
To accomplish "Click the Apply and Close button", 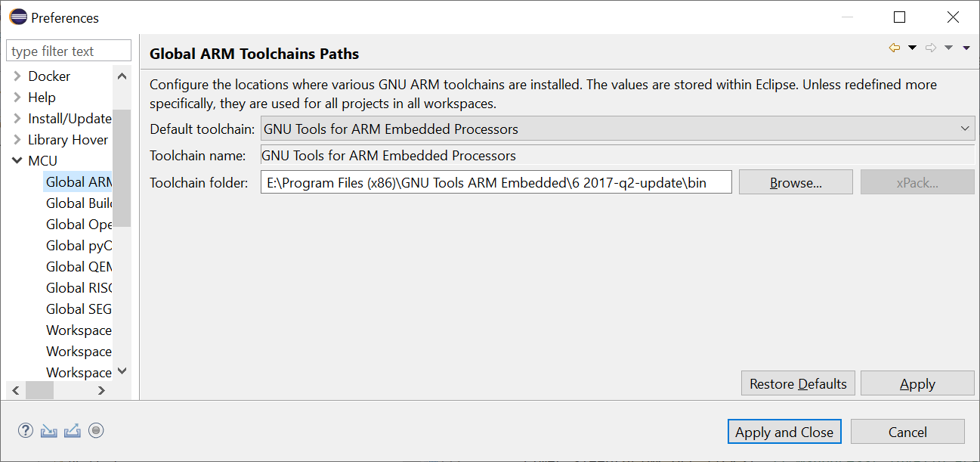I will (x=784, y=432).
